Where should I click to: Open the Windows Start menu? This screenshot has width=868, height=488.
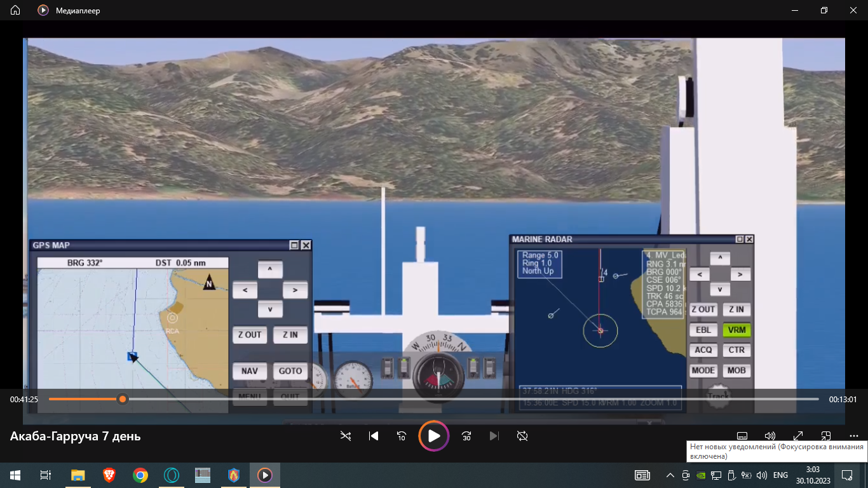click(x=15, y=475)
